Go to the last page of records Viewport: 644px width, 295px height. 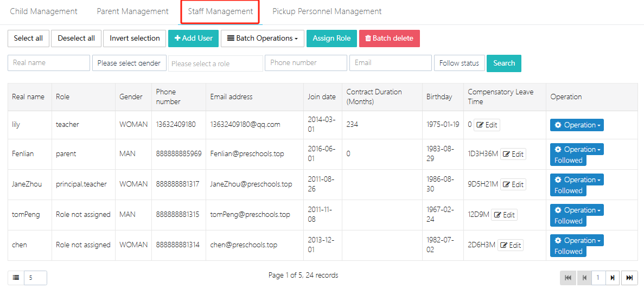(x=629, y=278)
